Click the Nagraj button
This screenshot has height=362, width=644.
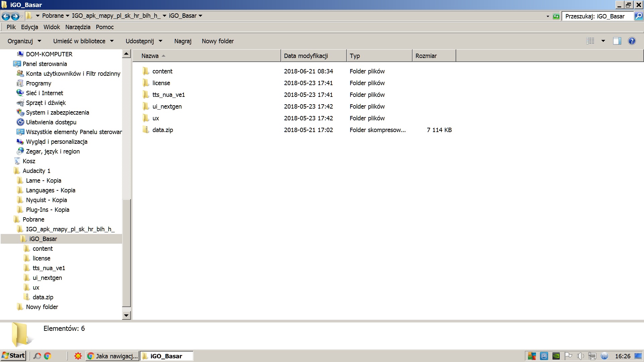coord(183,41)
